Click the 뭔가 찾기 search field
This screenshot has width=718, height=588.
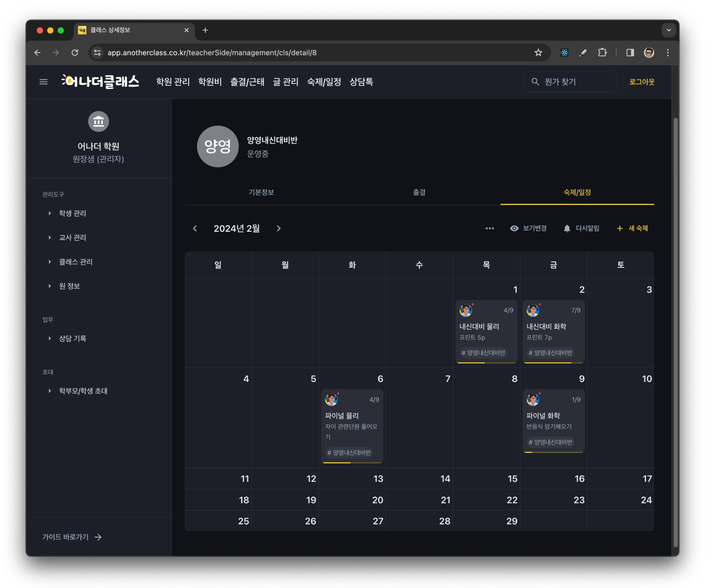(570, 82)
